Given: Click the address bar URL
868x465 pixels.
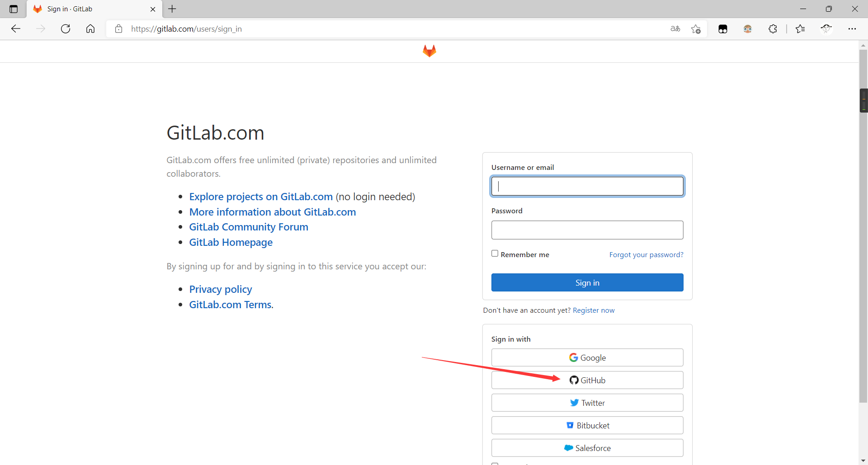Looking at the screenshot, I should 186,29.
